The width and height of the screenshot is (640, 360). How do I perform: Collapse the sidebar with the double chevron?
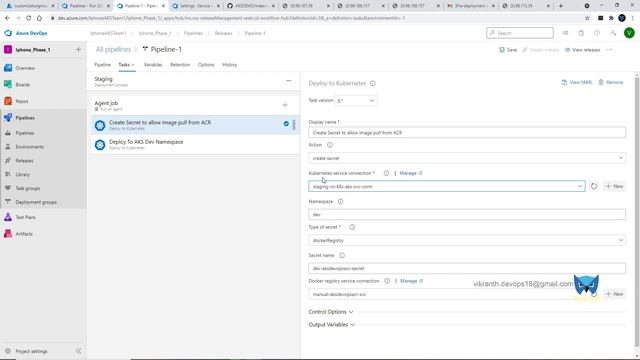(78, 351)
